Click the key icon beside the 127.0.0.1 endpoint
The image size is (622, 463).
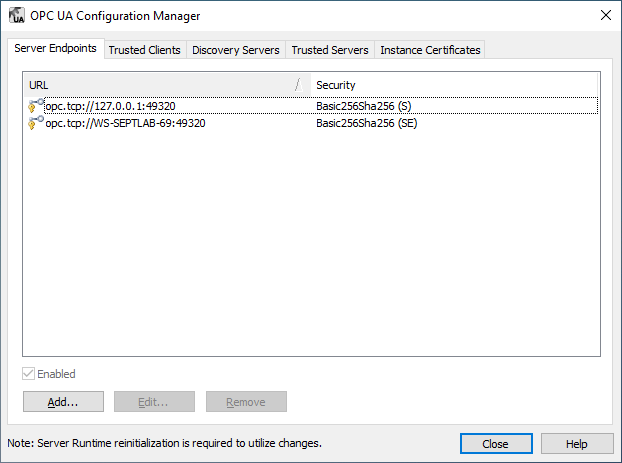tap(36, 105)
